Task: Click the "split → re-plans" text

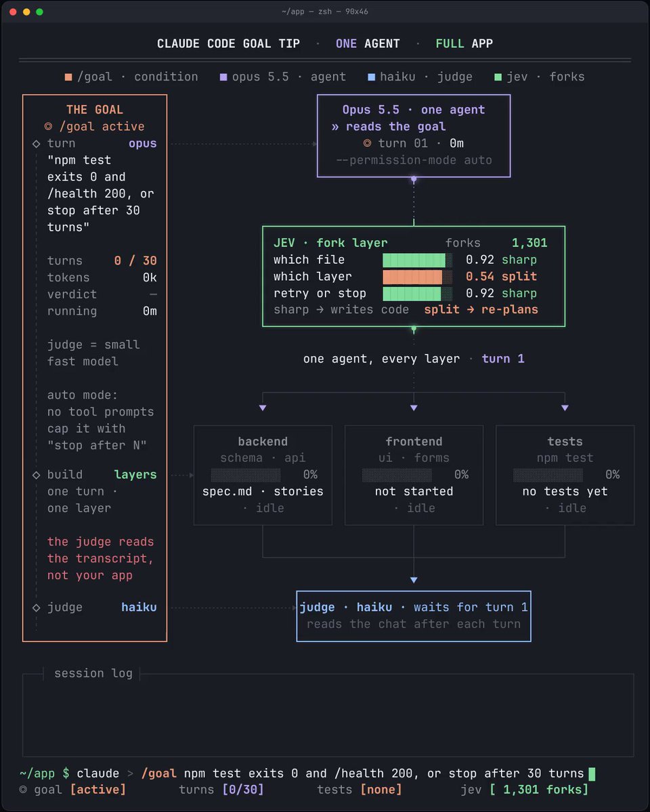Action: point(481,310)
